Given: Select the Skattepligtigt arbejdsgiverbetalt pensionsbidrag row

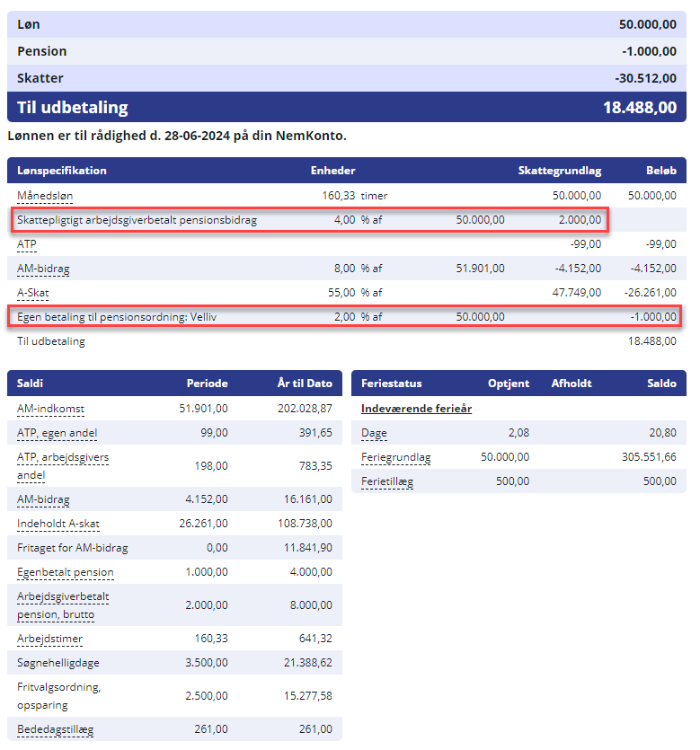Looking at the screenshot, I should 310,220.
